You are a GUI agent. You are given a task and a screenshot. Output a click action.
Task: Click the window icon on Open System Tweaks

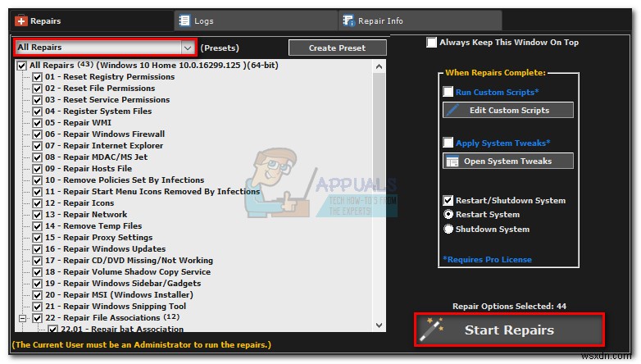452,162
